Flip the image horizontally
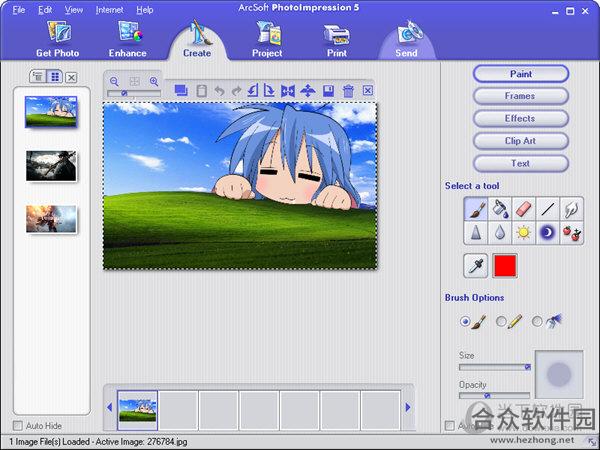 tap(288, 91)
